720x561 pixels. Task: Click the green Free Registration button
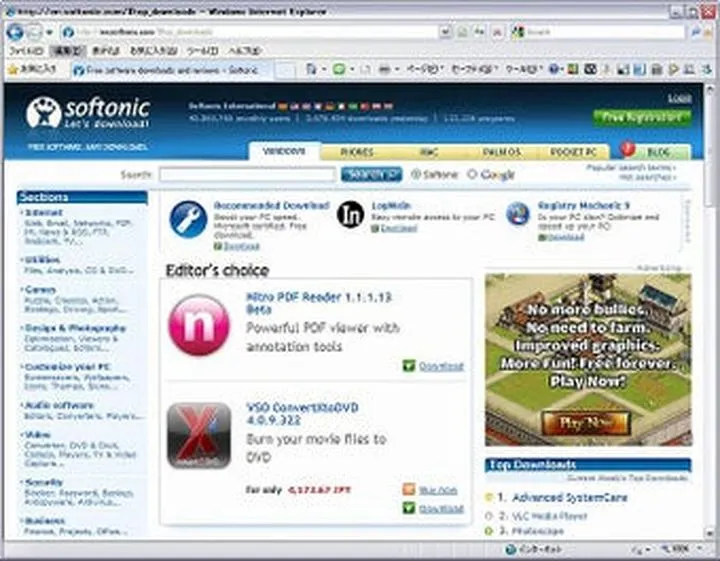click(x=642, y=117)
